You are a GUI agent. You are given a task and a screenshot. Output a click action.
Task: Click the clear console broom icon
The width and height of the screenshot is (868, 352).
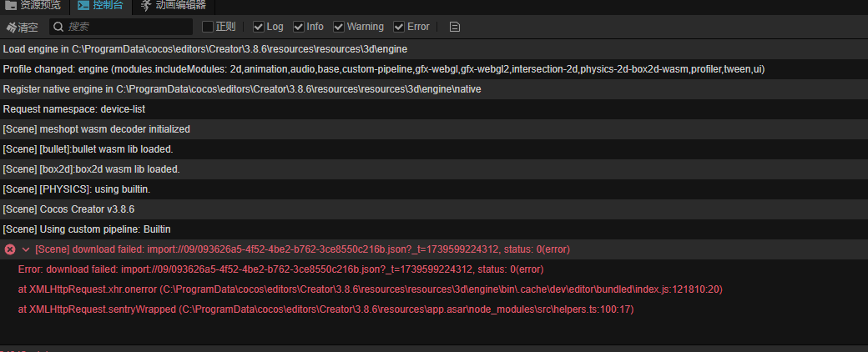click(11, 28)
